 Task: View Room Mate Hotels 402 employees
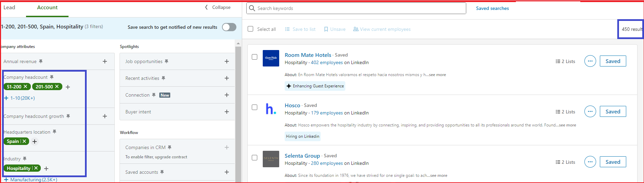click(x=327, y=62)
